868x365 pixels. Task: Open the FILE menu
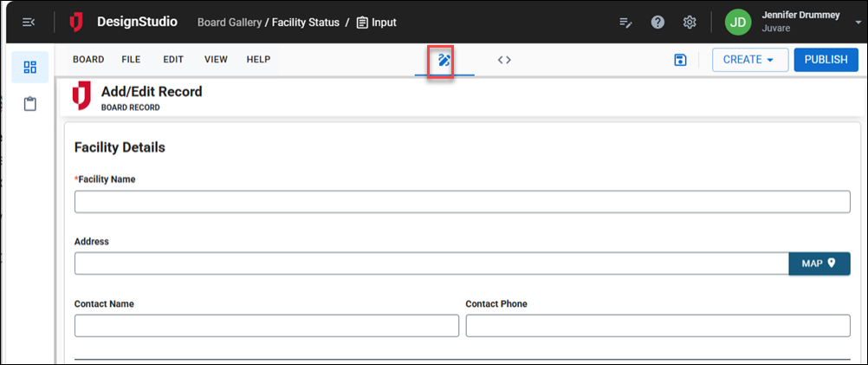click(131, 60)
